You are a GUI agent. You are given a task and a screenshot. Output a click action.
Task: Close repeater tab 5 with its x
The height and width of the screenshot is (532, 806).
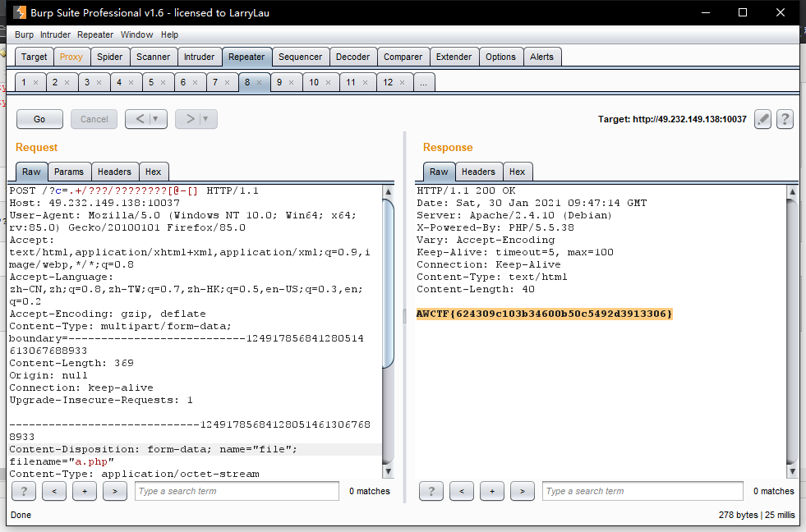[x=163, y=83]
